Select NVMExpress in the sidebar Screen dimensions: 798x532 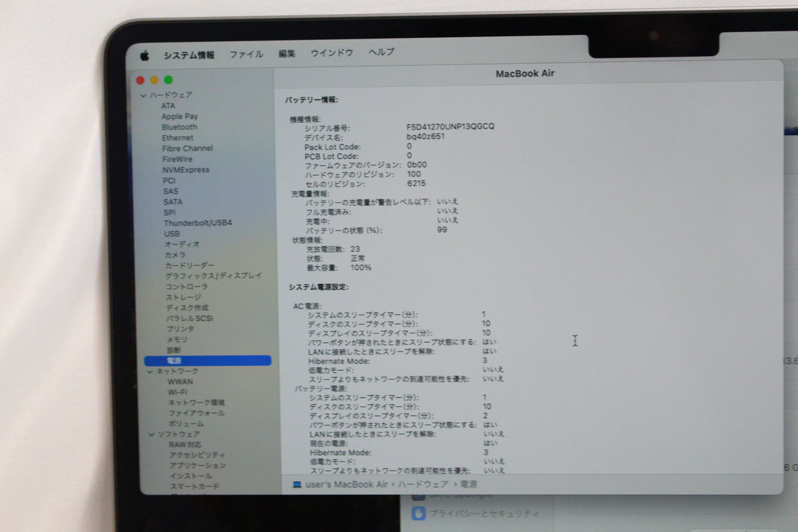point(186,170)
